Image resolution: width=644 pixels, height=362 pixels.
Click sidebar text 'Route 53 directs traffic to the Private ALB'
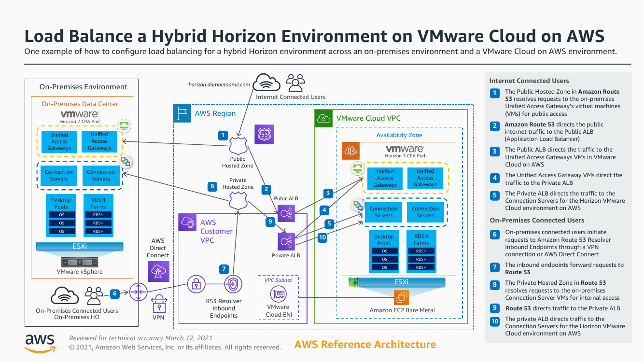click(x=563, y=308)
